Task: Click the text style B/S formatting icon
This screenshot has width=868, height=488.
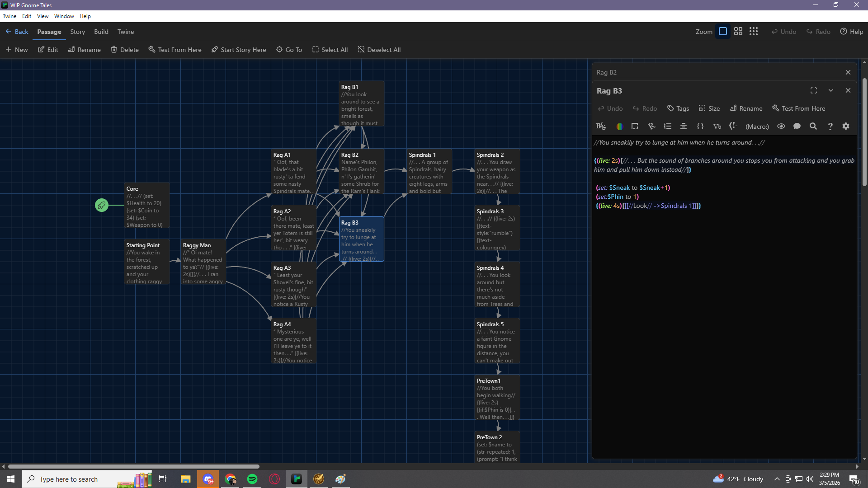Action: point(601,127)
